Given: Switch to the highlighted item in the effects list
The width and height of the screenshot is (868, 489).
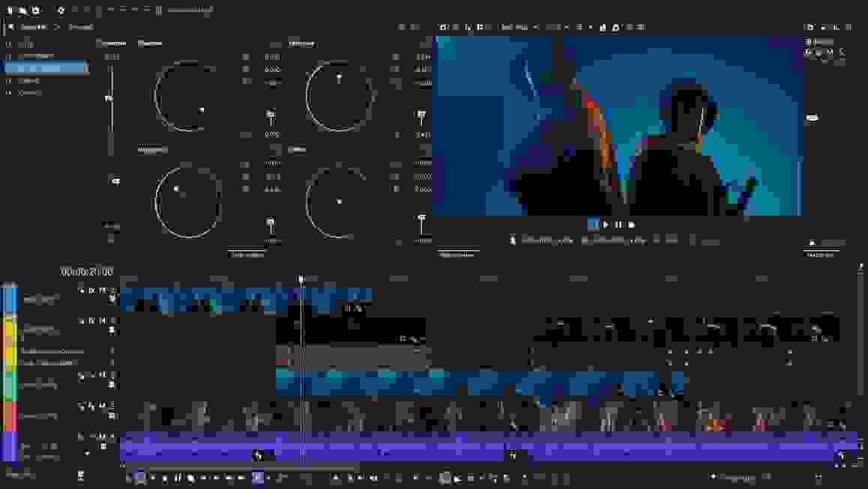Looking at the screenshot, I should tap(45, 68).
